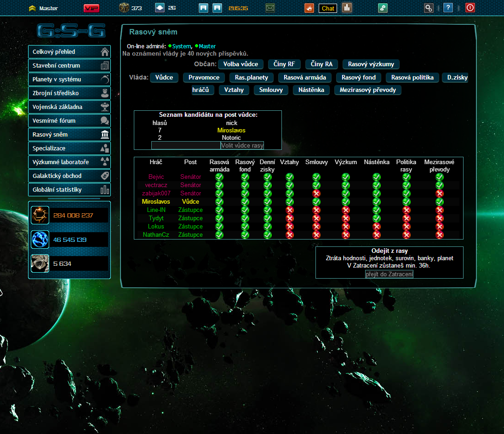
Task: Open the mail envelope icon
Action: coord(270,8)
